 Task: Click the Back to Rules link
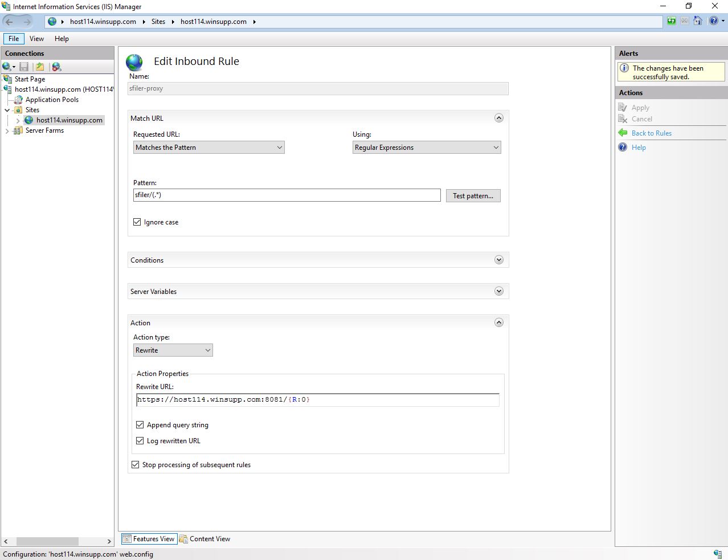tap(652, 133)
